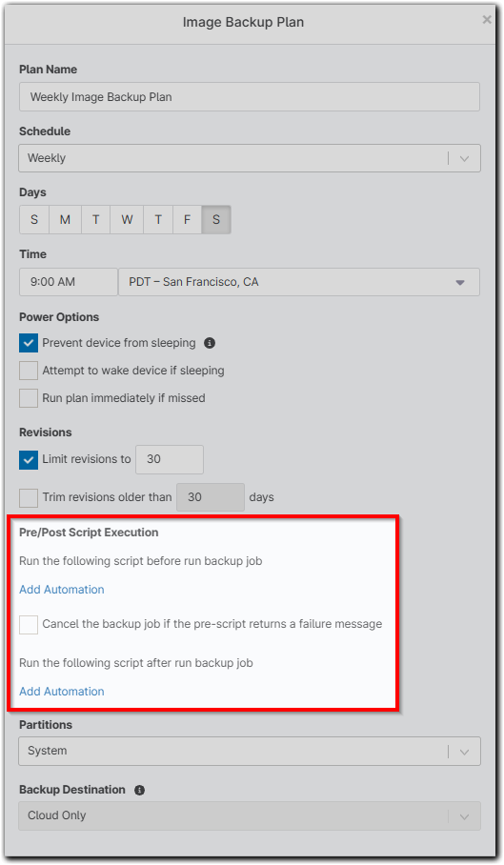Open the Schedule Weekly dropdown
The image size is (504, 865).
point(250,158)
